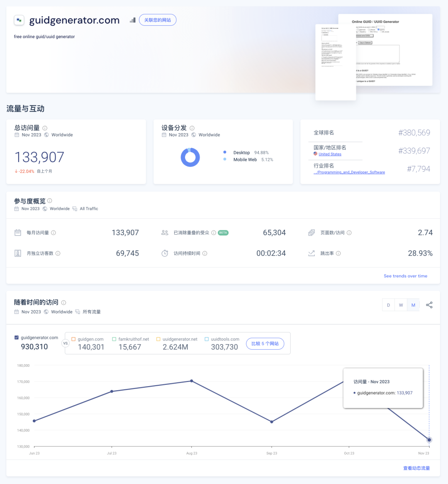Click the 关联您的网站 button
448x484 pixels.
[158, 20]
